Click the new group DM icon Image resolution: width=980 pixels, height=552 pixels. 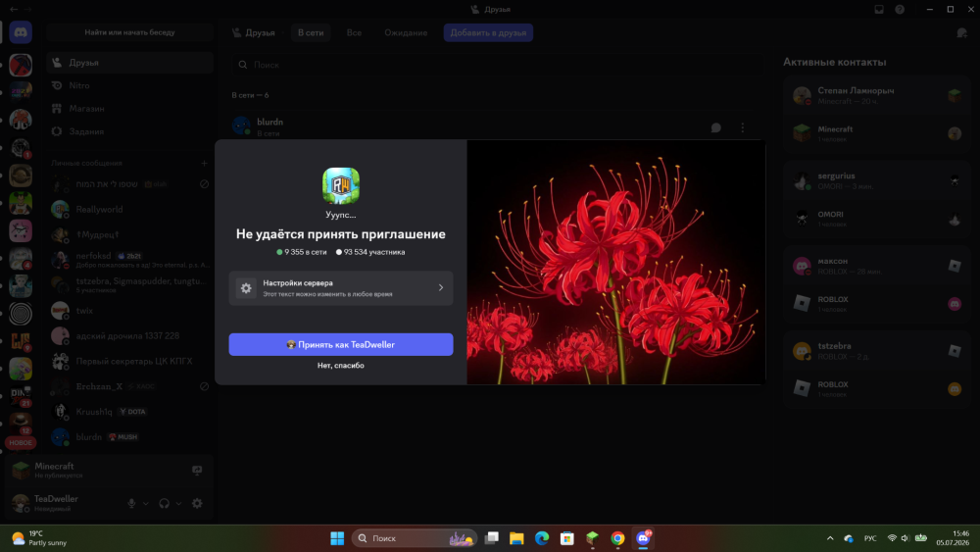961,32
